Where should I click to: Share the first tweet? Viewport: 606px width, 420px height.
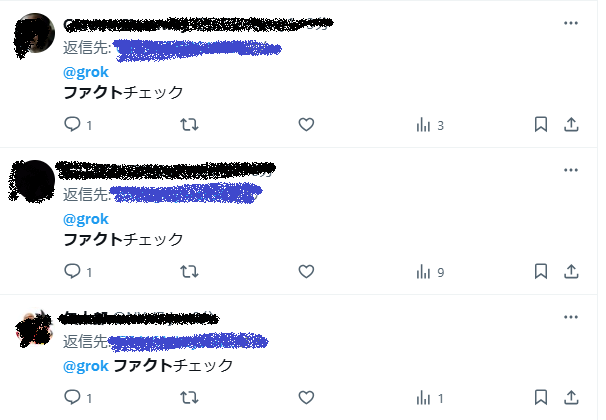click(x=571, y=124)
